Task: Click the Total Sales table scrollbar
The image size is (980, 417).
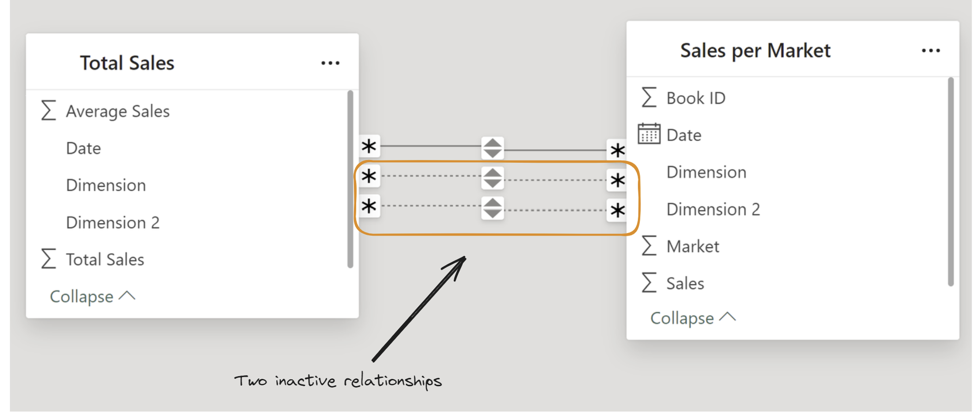Action: pos(350,179)
